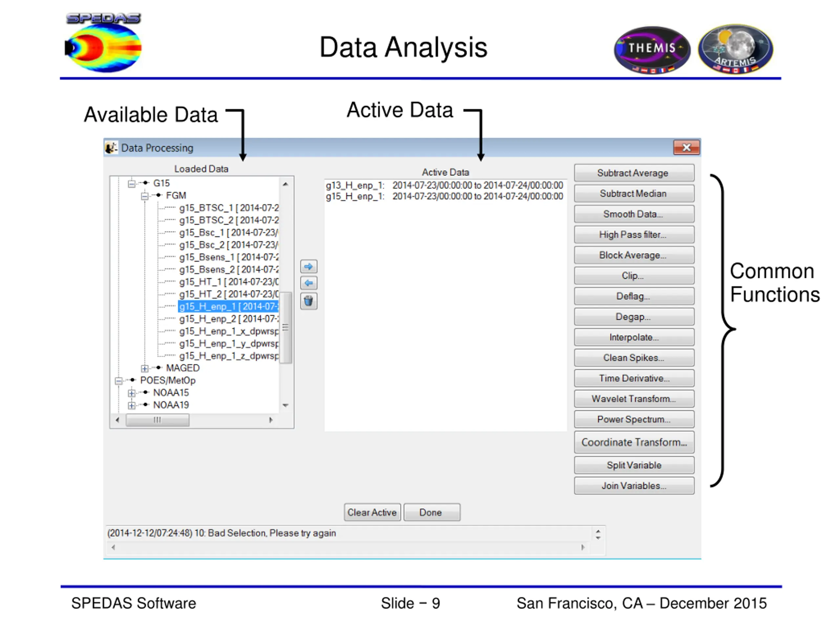Collapse the G15 tree node
Screen dimensions: 840x630
[x=131, y=184]
